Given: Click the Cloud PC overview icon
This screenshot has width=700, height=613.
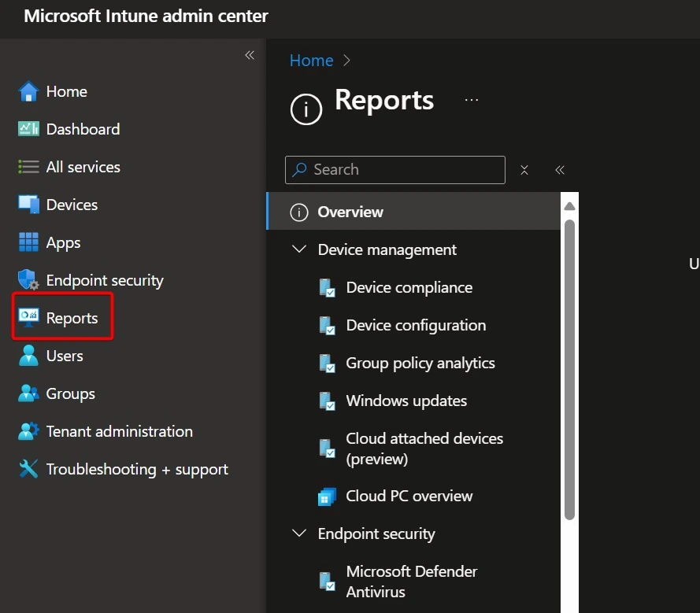Looking at the screenshot, I should [328, 496].
